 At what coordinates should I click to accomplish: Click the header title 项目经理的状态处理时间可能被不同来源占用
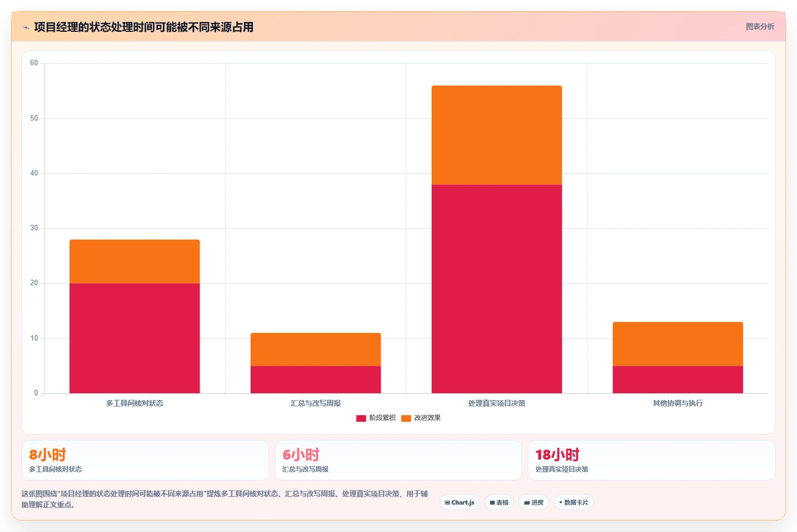click(x=144, y=27)
